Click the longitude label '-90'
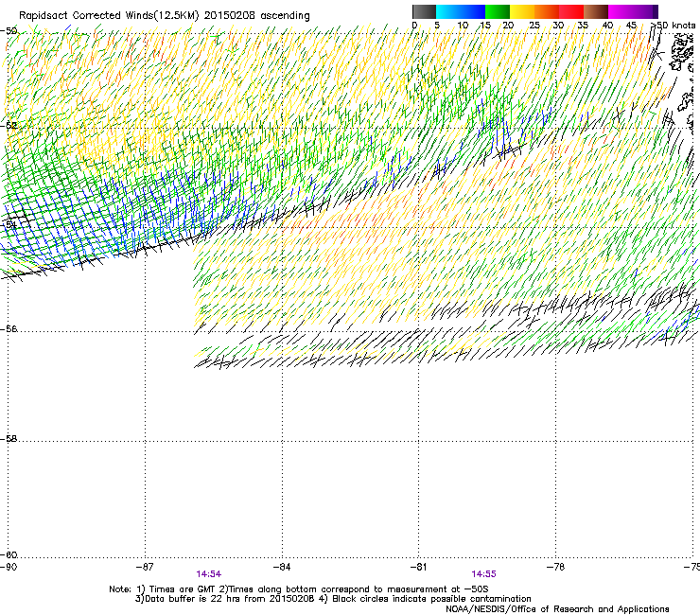Image resolution: width=700 pixels, height=615 pixels. tap(9, 567)
